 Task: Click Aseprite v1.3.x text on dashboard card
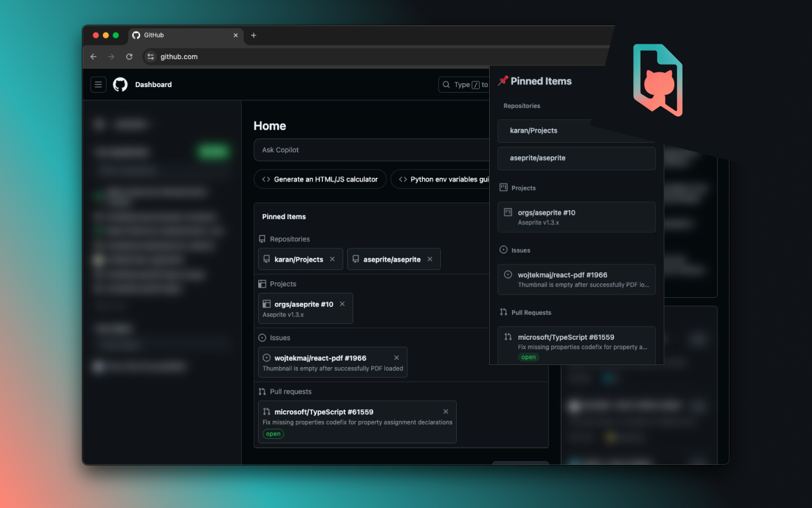[283, 315]
